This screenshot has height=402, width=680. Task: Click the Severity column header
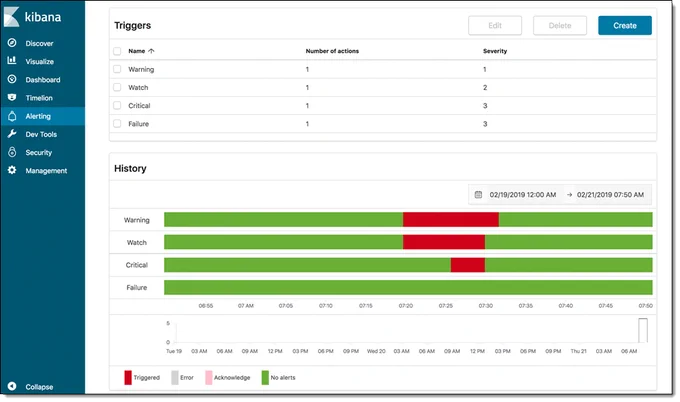[495, 51]
